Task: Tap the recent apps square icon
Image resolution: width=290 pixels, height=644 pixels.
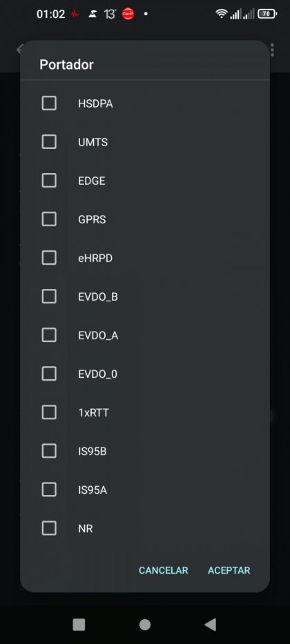Action: coord(79,625)
